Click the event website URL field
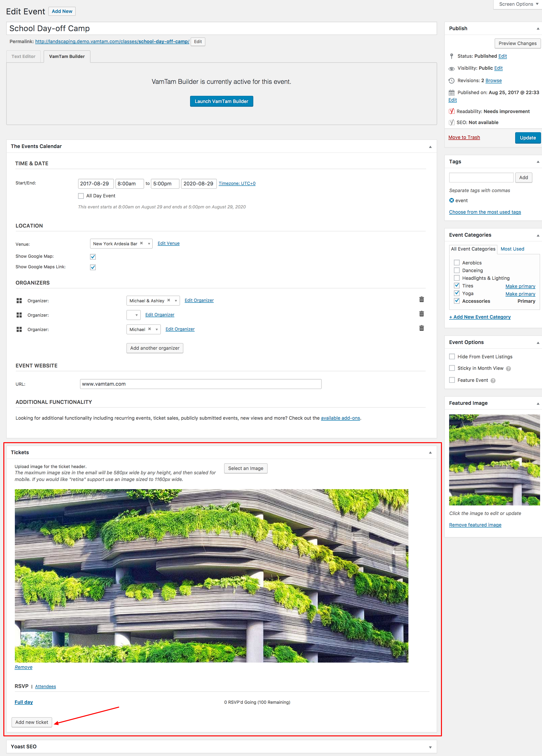Screen dimensions: 542x756 201,384
